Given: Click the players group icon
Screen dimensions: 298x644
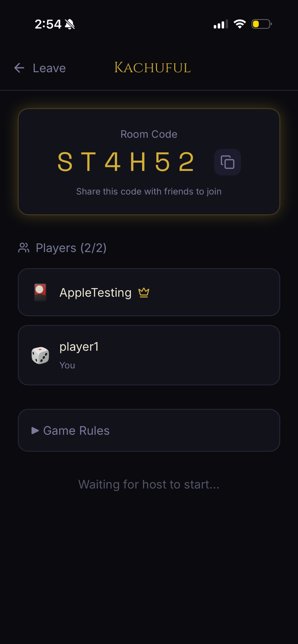Looking at the screenshot, I should (24, 248).
